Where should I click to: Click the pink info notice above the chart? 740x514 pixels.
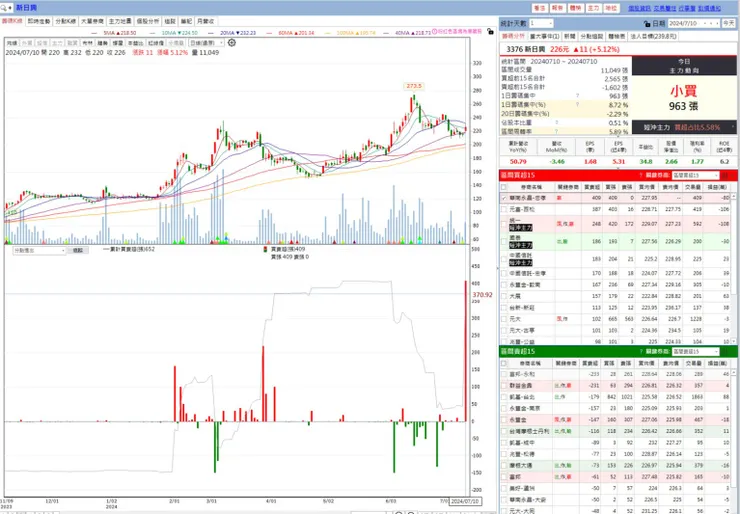tap(457, 32)
